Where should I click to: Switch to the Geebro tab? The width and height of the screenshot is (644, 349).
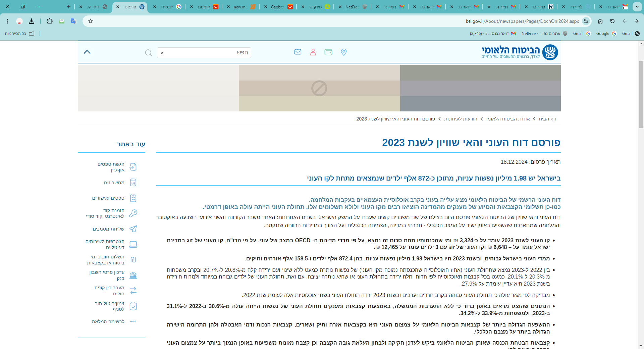278,7
